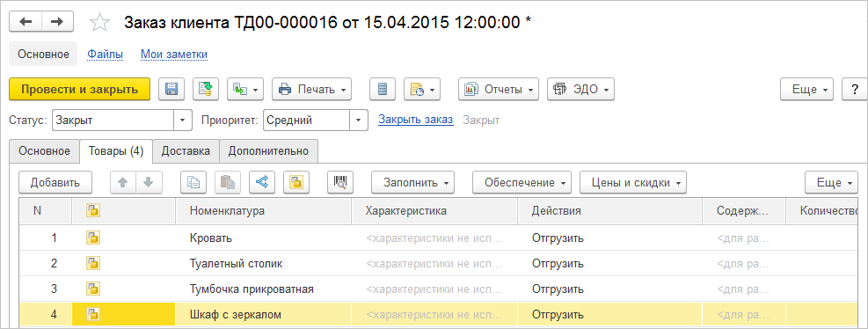Go forward with the right arrow button
The image size is (868, 329).
click(57, 22)
